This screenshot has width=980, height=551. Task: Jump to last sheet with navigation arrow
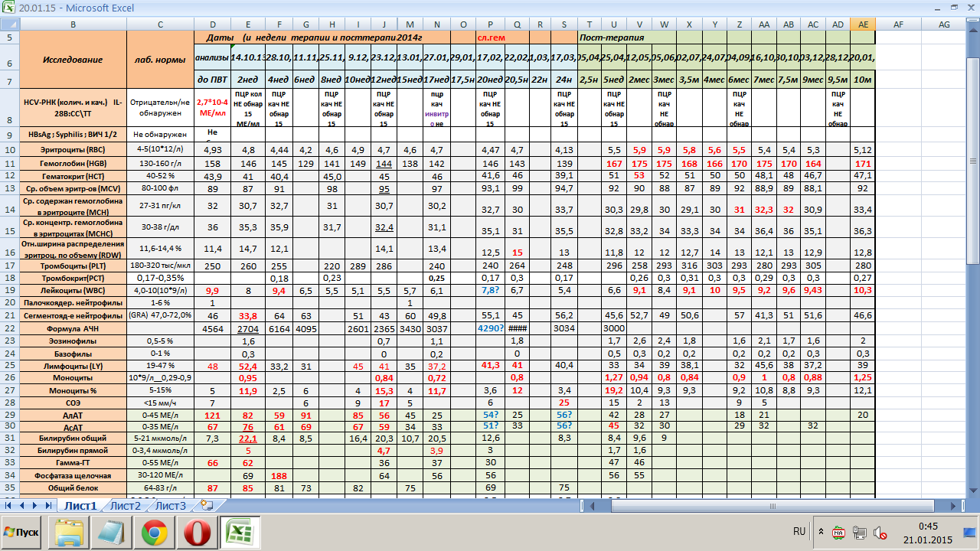point(48,505)
